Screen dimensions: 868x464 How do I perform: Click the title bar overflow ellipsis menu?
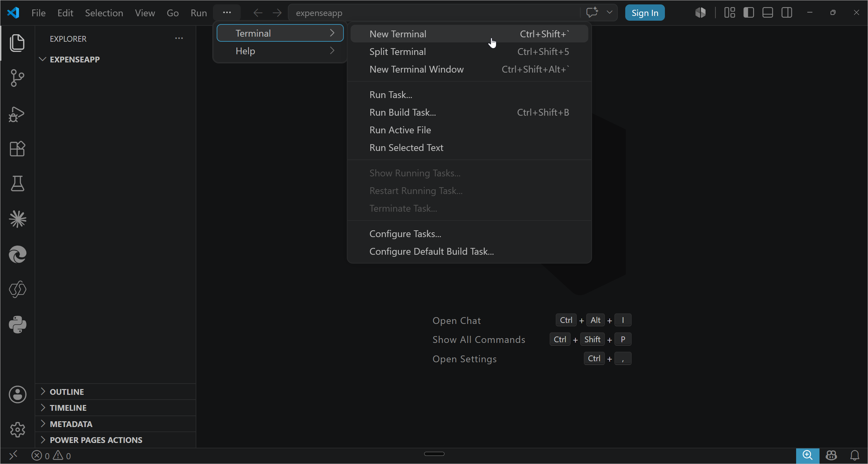pyautogui.click(x=227, y=13)
